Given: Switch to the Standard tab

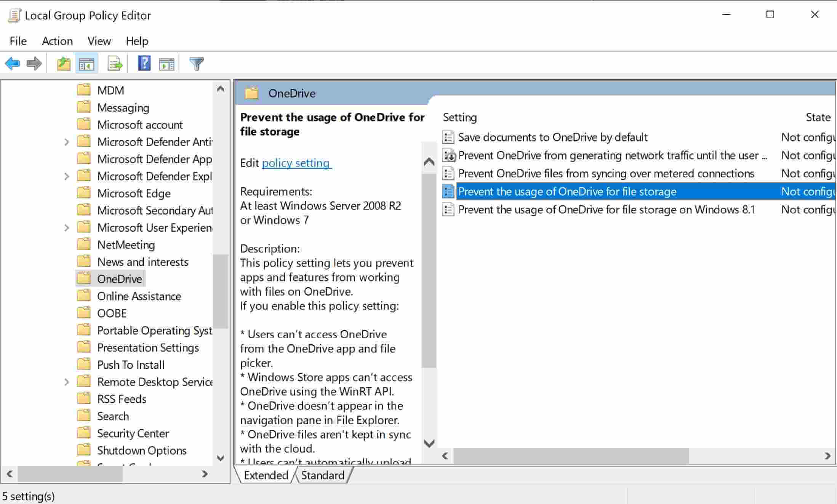Looking at the screenshot, I should 322,475.
